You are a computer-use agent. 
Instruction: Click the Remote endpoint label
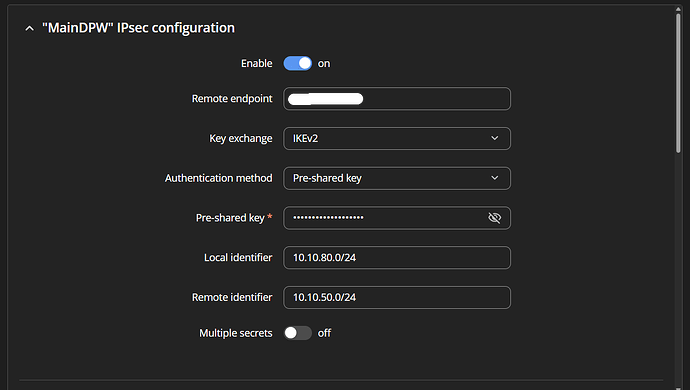[232, 99]
